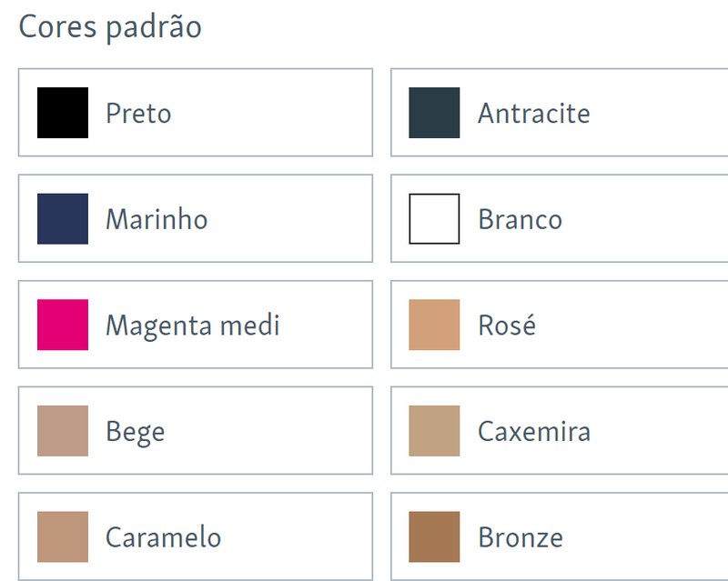
Task: Choose the Branco option tile
Action: pos(558,218)
